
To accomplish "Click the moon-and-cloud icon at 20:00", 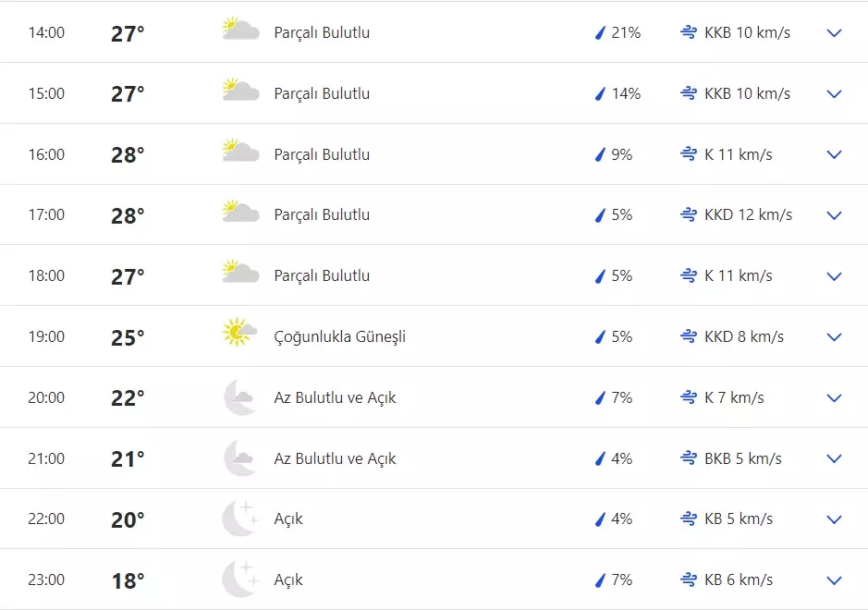I will [x=239, y=397].
